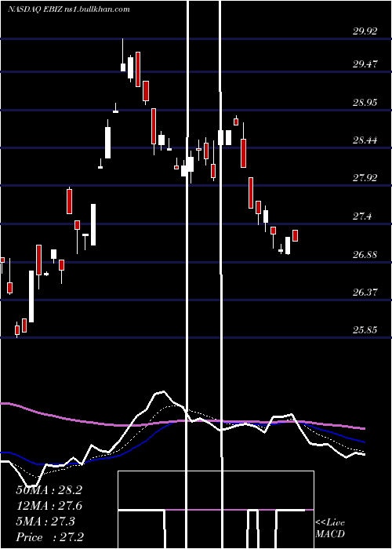Click the 25.85 price level label

click(365, 330)
